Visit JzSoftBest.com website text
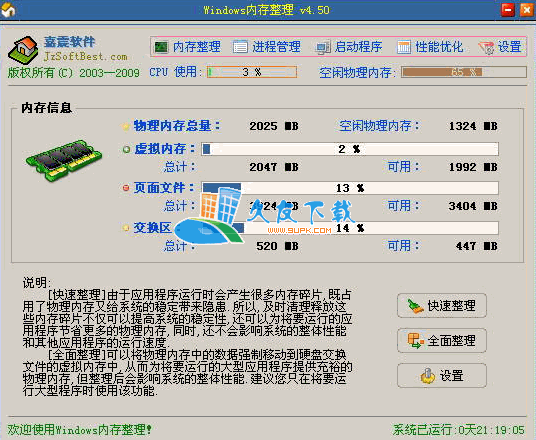The image size is (536, 440). [85, 56]
